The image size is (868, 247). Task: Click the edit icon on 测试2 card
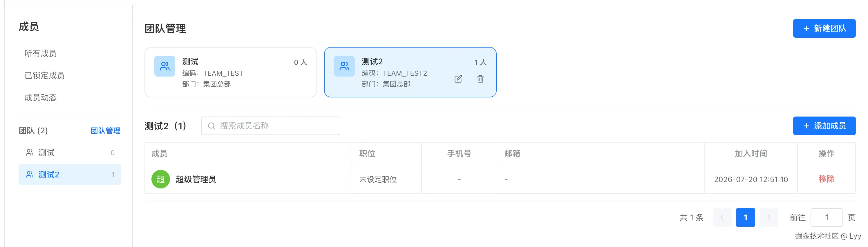[x=458, y=79]
